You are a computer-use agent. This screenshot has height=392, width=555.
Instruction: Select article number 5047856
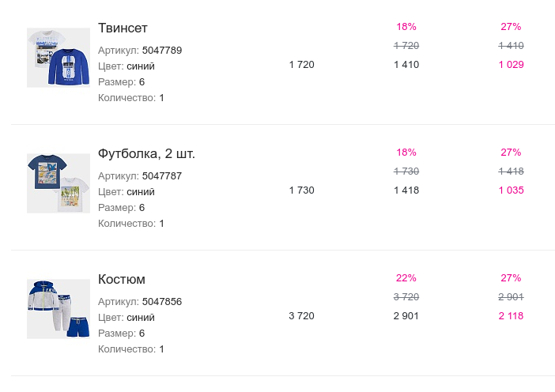(162, 302)
